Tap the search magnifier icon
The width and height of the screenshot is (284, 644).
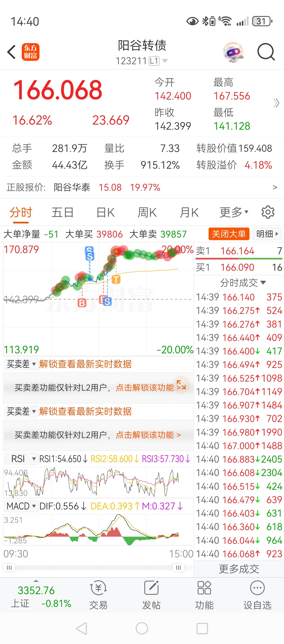tap(266, 52)
